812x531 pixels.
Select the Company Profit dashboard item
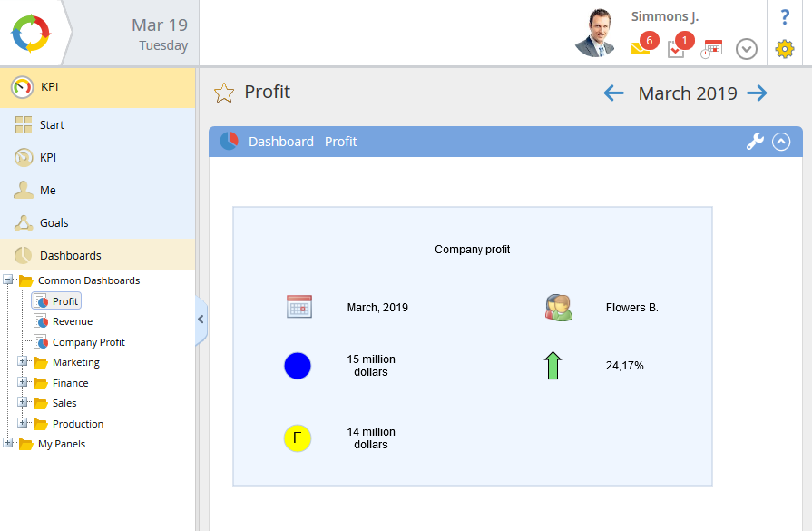point(88,342)
